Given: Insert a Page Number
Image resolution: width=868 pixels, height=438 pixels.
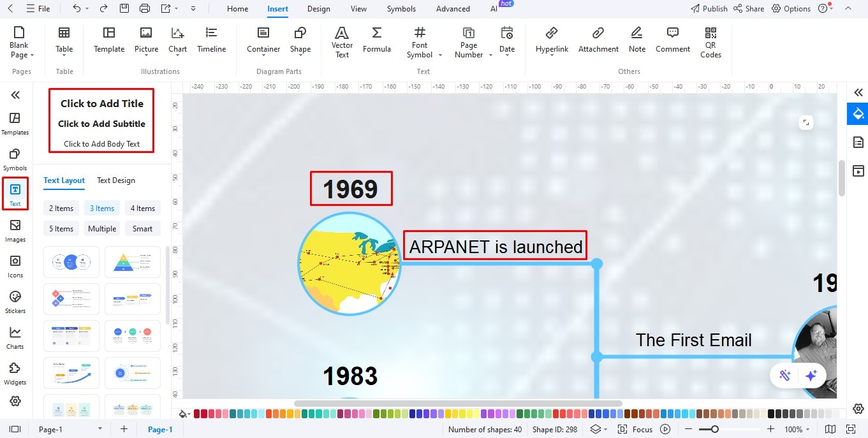Looking at the screenshot, I should point(469,42).
